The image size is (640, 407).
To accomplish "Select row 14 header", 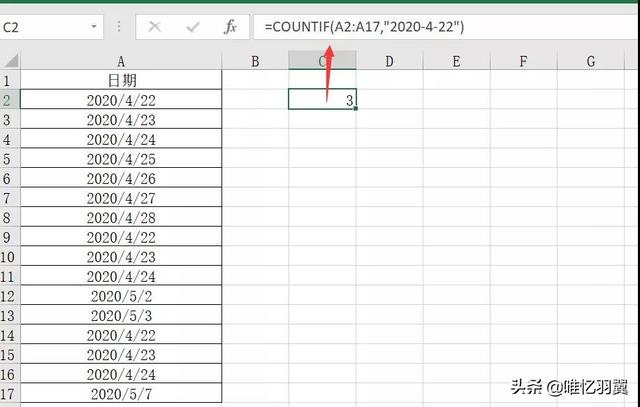I will tap(9, 335).
